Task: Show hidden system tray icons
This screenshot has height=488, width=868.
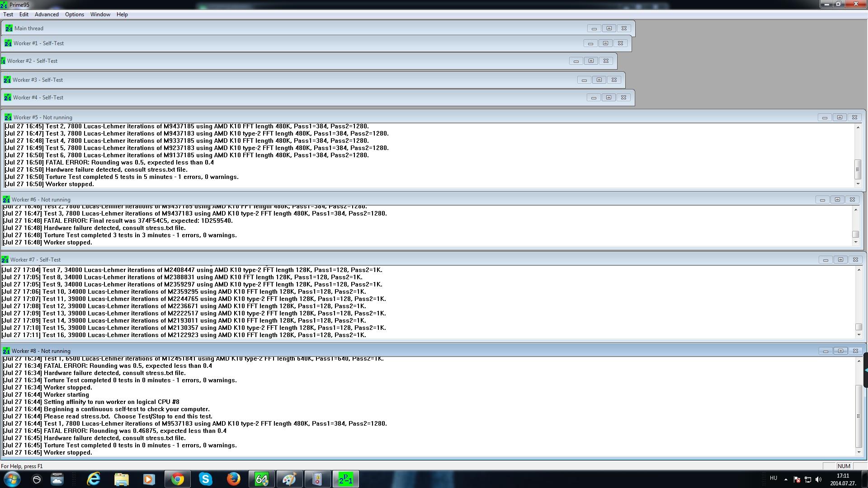Action: [786, 479]
